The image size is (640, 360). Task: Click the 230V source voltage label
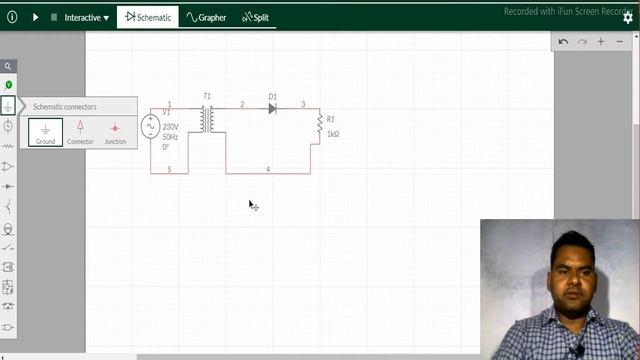(x=171, y=127)
